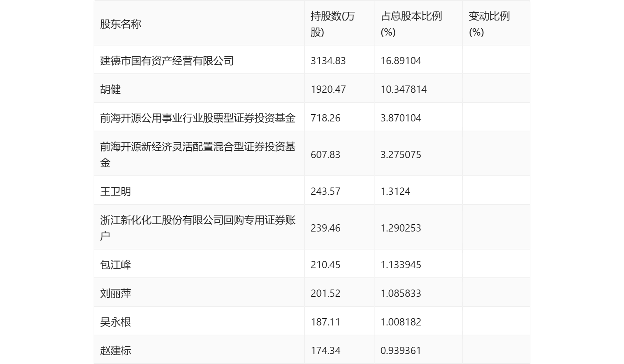The image size is (624, 364).
Task: Select the percentage 3.275075
Action: 401,154
